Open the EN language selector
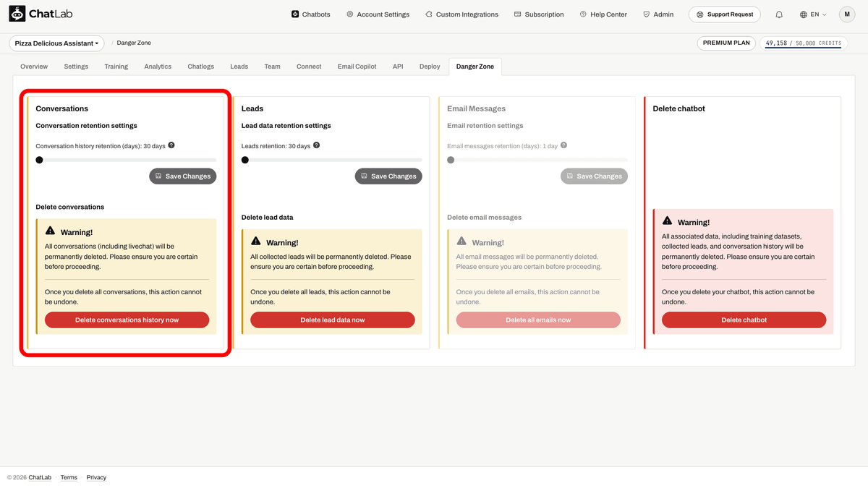868x488 pixels. click(813, 14)
